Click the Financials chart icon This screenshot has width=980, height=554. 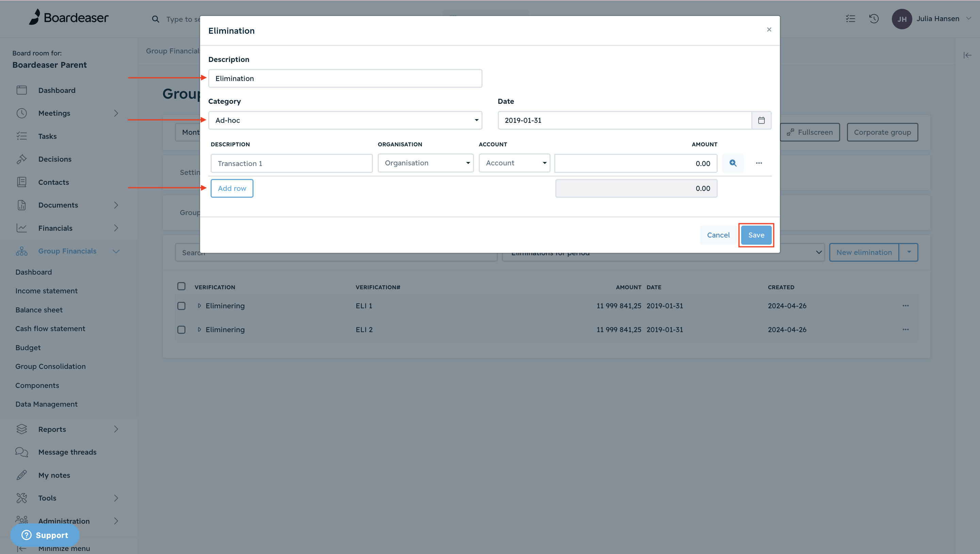click(22, 228)
